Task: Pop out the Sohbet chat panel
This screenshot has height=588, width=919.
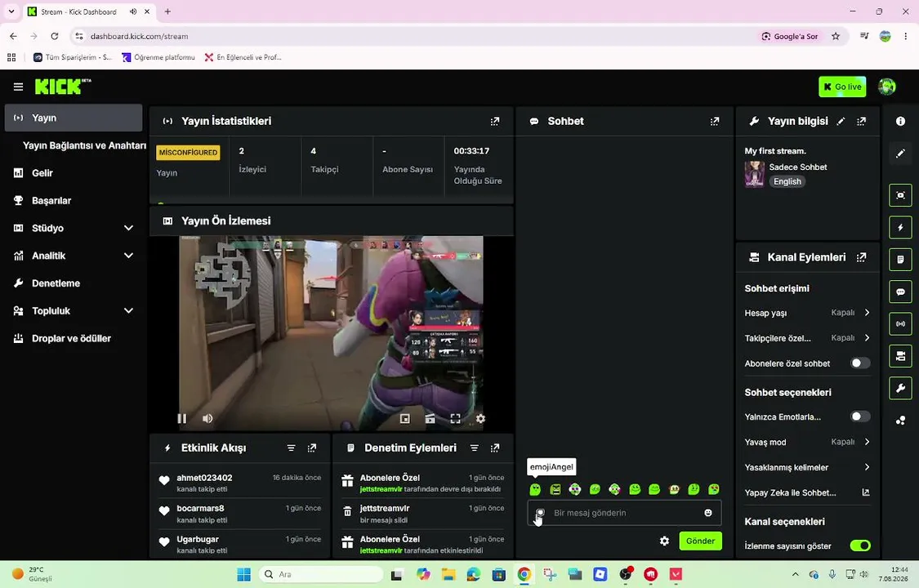Action: tap(715, 121)
